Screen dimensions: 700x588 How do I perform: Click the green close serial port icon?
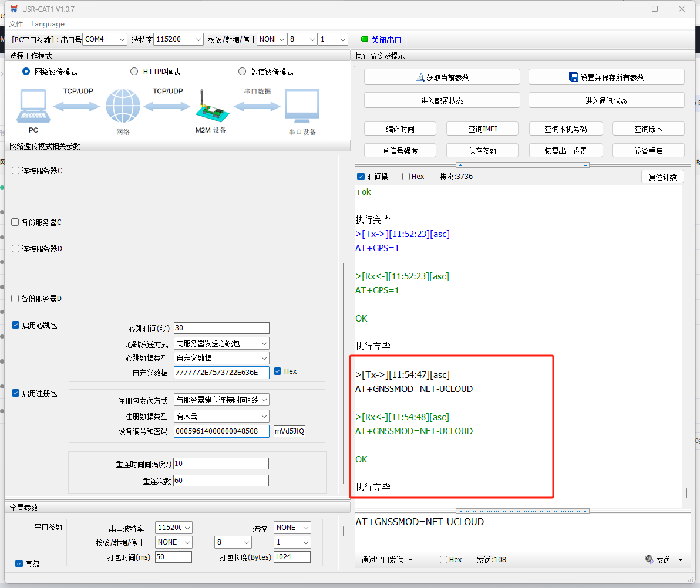coord(365,39)
